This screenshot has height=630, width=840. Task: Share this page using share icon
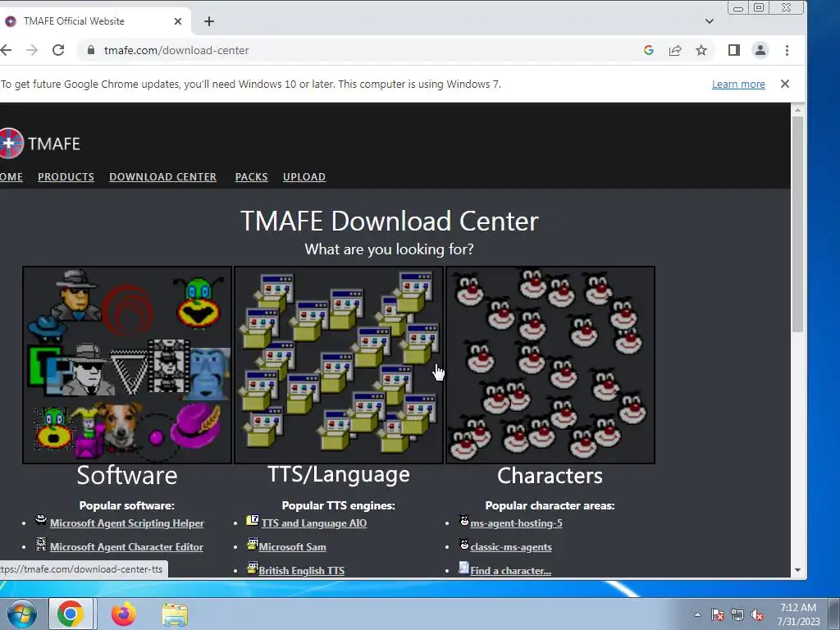click(675, 50)
